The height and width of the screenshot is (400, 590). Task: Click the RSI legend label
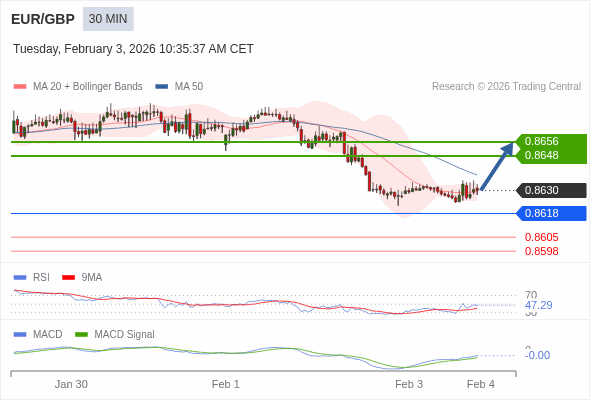41,278
